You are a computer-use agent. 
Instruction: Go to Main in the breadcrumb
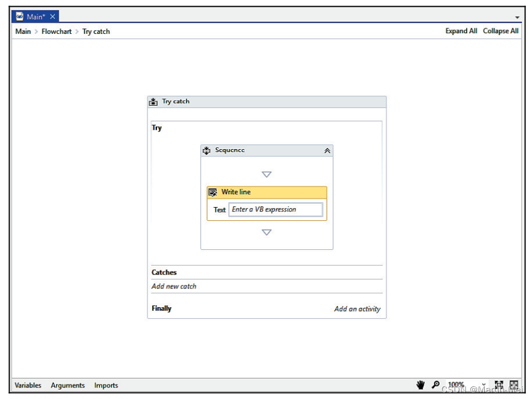pos(23,31)
